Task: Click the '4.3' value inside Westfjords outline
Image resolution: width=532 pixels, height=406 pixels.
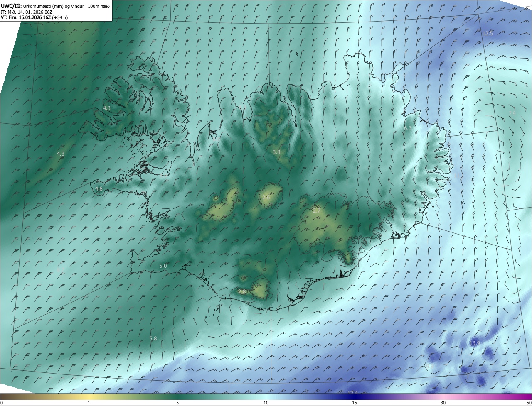Action: [x=107, y=108]
